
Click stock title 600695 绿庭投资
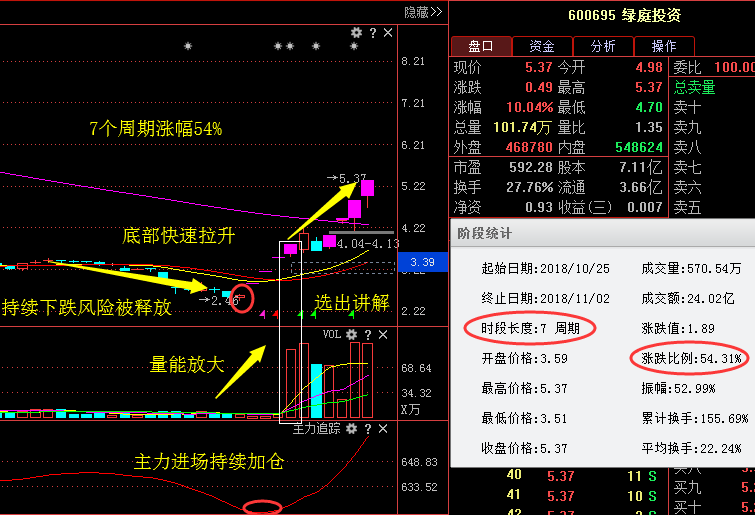point(625,15)
